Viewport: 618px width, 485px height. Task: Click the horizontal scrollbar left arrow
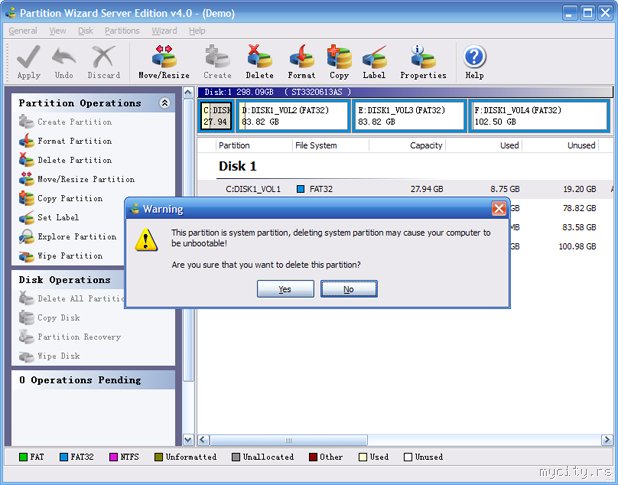point(203,440)
